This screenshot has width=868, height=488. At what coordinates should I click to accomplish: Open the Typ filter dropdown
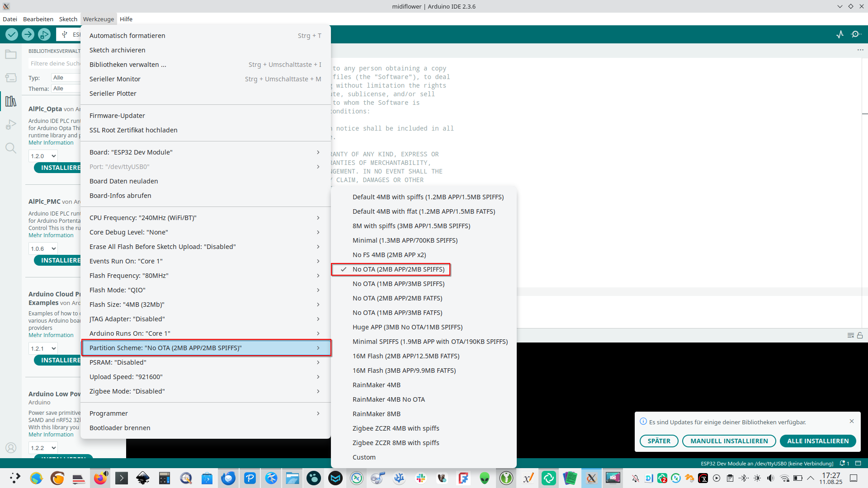pos(66,78)
